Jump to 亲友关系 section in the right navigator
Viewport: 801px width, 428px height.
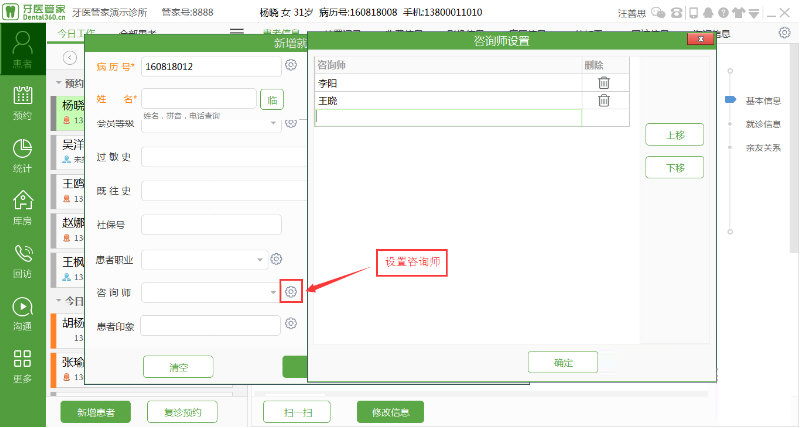click(763, 148)
